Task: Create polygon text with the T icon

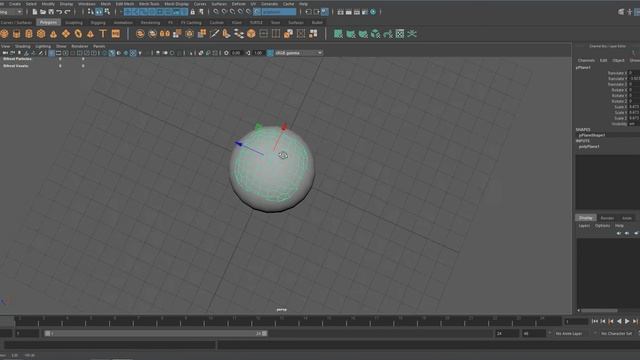Action: pos(103,34)
